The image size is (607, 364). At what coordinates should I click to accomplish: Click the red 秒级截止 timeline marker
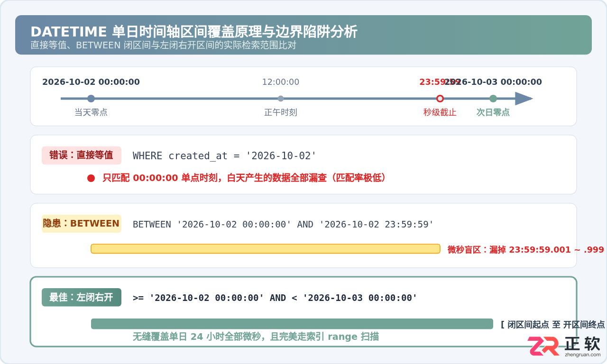click(440, 99)
